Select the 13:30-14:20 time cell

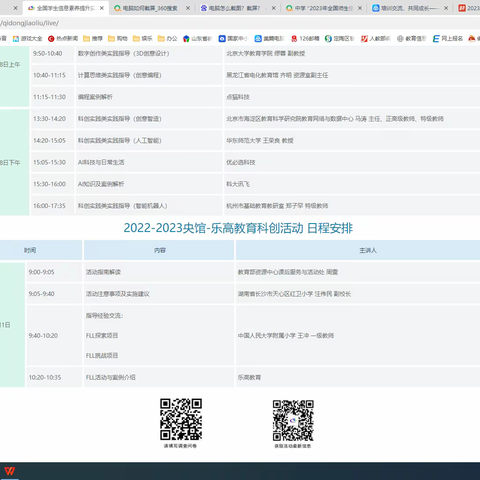(52, 119)
